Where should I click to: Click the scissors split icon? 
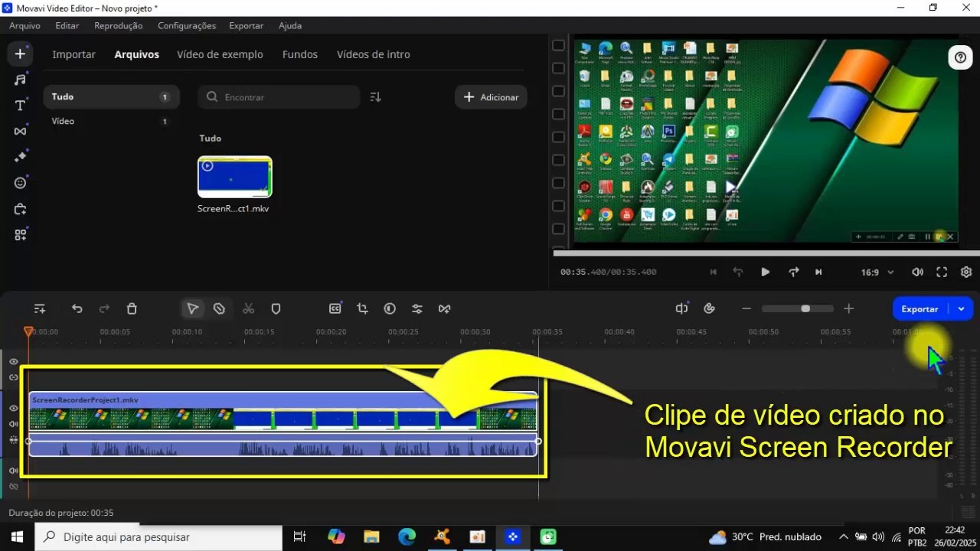[x=248, y=308]
